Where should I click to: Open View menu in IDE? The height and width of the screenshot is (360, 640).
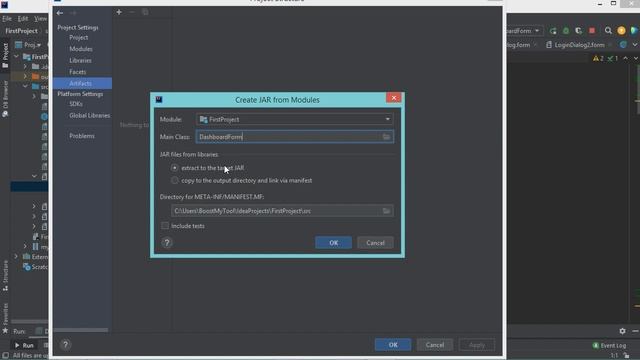click(40, 19)
